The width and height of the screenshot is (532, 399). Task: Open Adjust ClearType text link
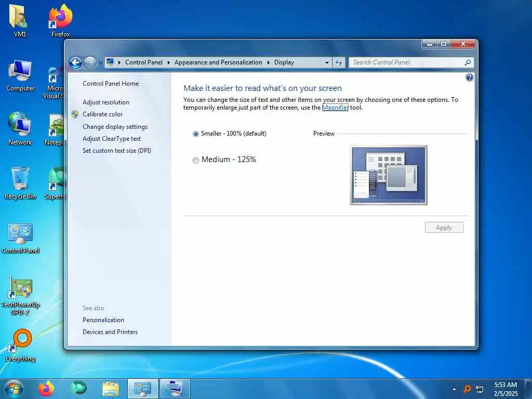(112, 139)
